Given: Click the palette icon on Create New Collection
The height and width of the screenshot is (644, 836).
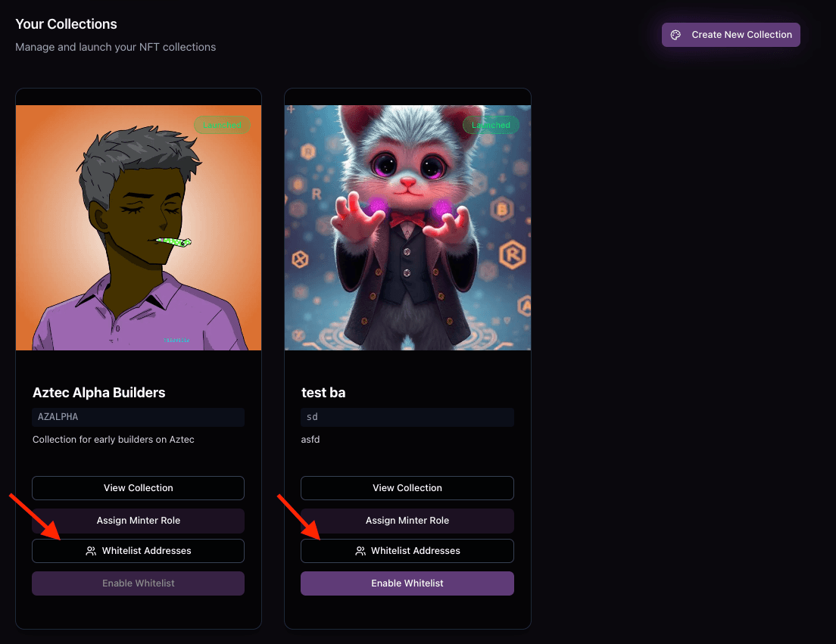Looking at the screenshot, I should tap(675, 34).
